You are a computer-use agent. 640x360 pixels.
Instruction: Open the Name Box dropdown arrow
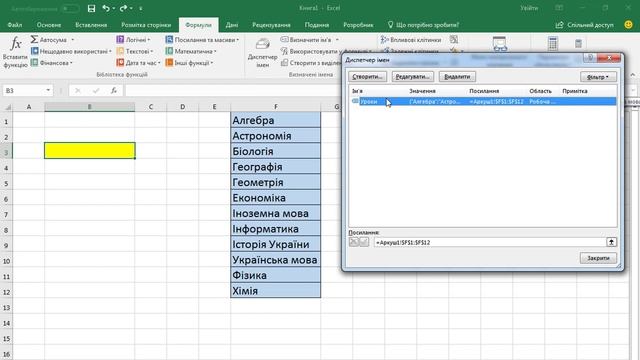48,90
